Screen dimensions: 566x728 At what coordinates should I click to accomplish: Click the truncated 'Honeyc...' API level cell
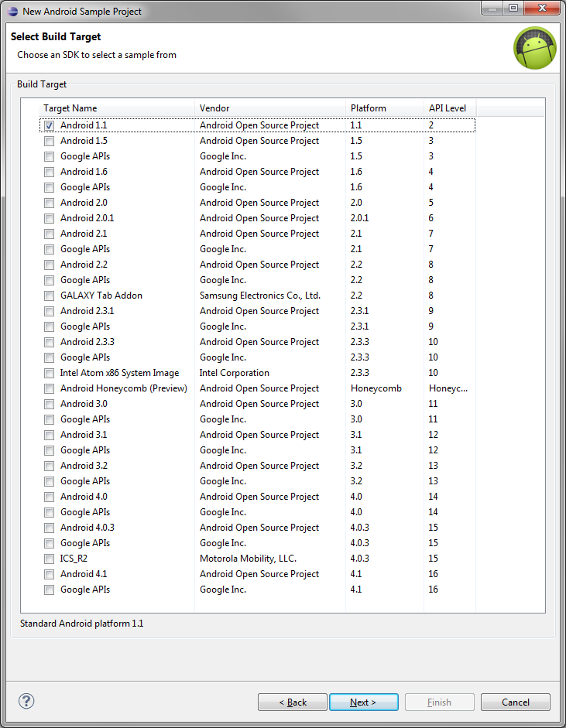[x=448, y=388]
